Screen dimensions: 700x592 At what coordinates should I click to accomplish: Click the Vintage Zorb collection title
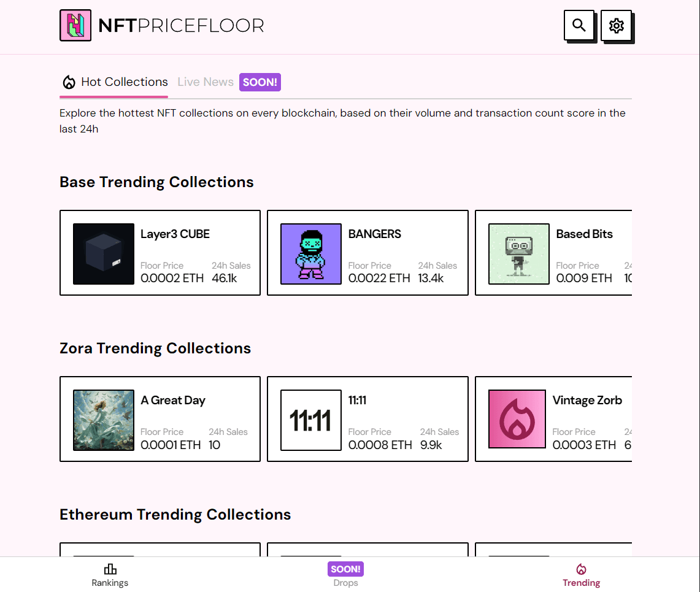[587, 400]
